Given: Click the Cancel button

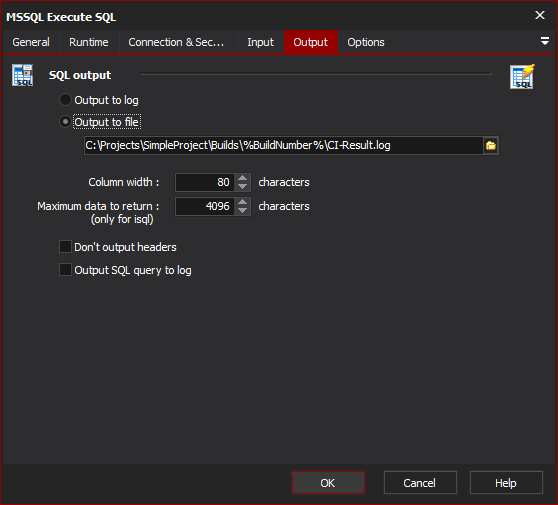Looking at the screenshot, I should [x=420, y=483].
